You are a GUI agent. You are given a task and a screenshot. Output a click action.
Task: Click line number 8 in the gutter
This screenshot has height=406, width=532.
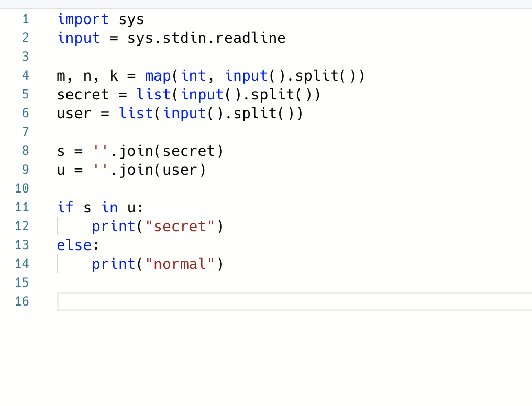pos(26,151)
